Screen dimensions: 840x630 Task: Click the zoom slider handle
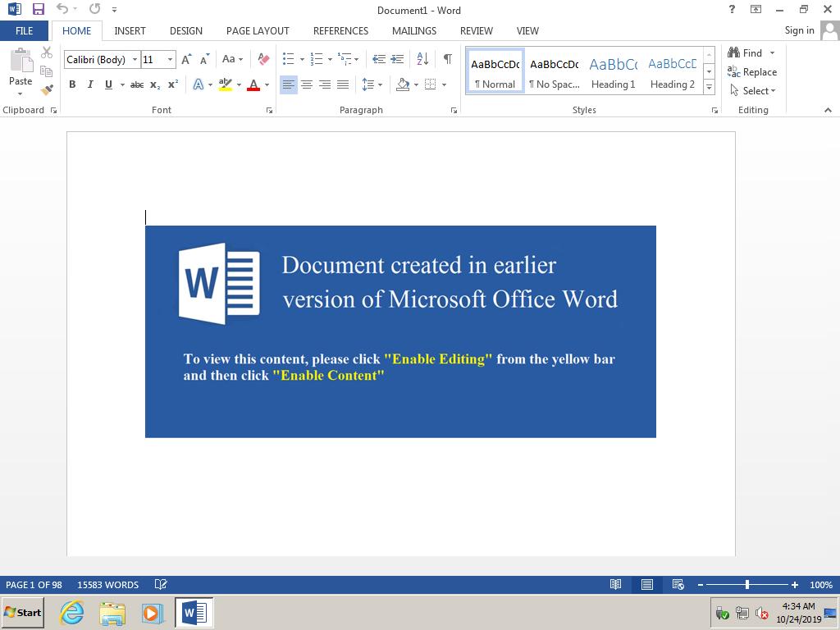[x=746, y=585]
